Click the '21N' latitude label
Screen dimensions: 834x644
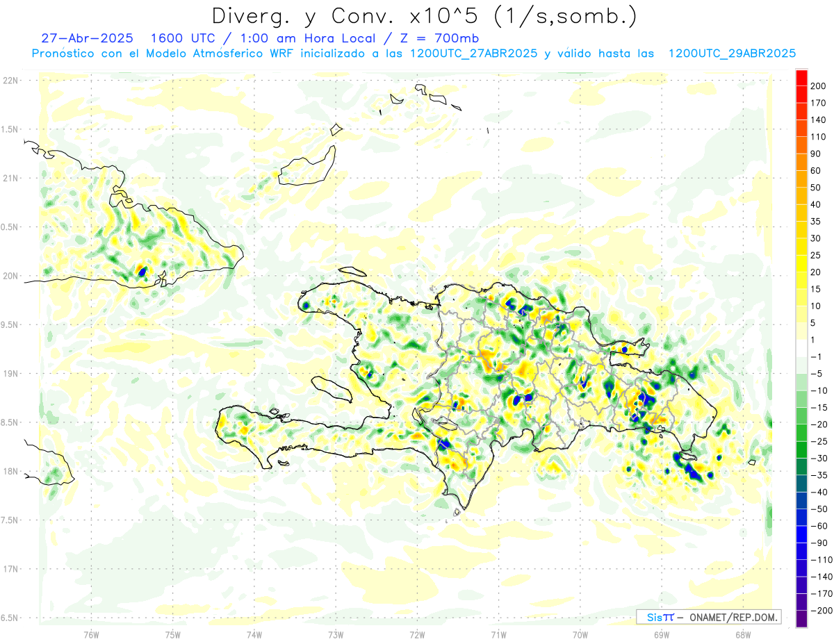(10, 179)
